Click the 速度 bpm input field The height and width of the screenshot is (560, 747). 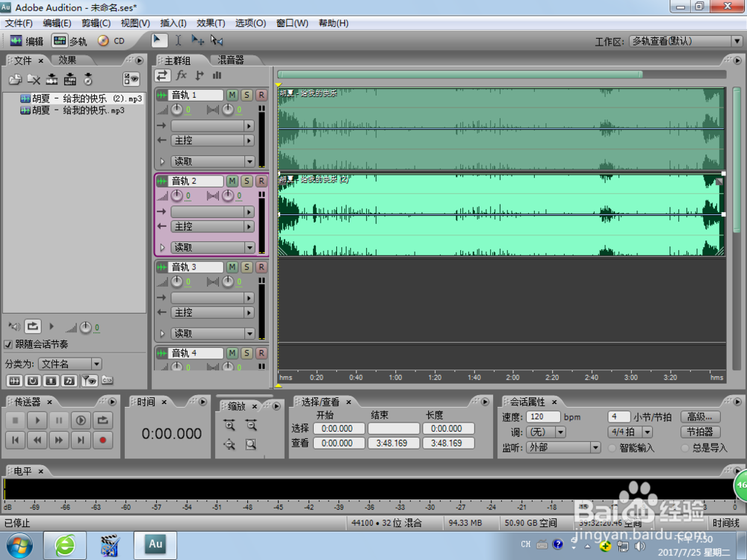tap(542, 417)
